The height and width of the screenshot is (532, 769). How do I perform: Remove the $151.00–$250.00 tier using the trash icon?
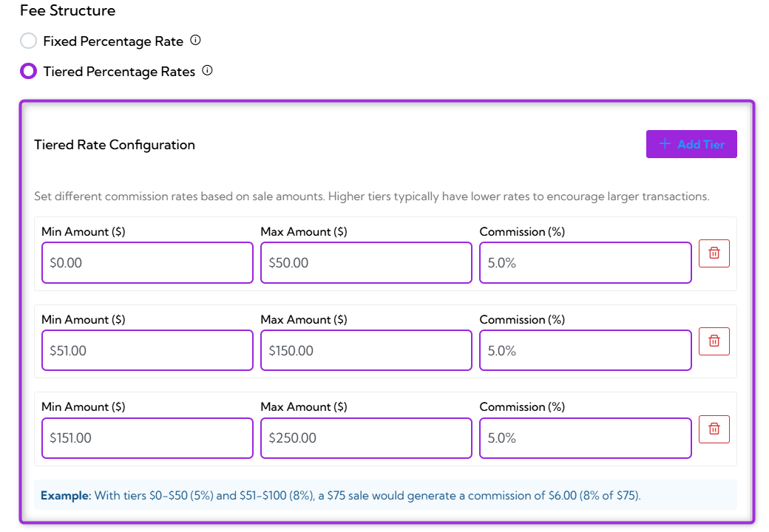click(x=714, y=429)
